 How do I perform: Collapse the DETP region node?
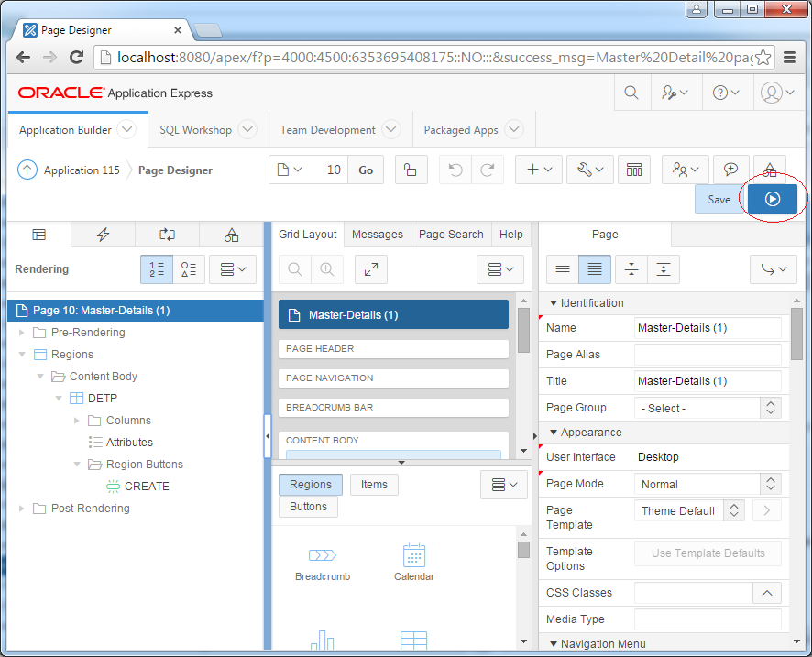(x=59, y=398)
